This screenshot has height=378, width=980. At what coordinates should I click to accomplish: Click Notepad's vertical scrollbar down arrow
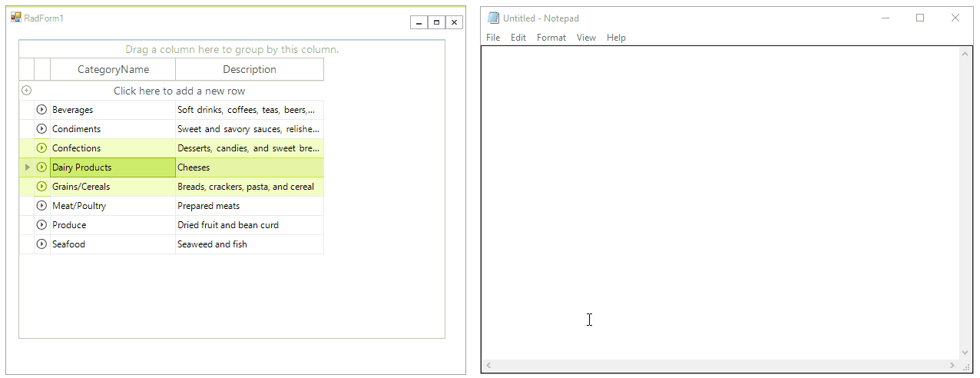click(x=966, y=353)
